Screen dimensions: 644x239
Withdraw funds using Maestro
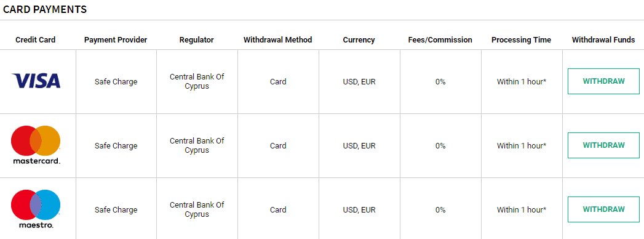(603, 209)
